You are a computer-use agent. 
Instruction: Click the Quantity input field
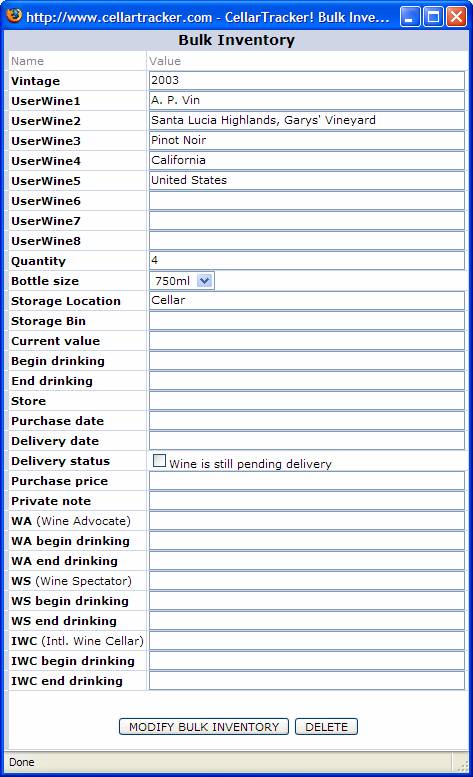307,261
